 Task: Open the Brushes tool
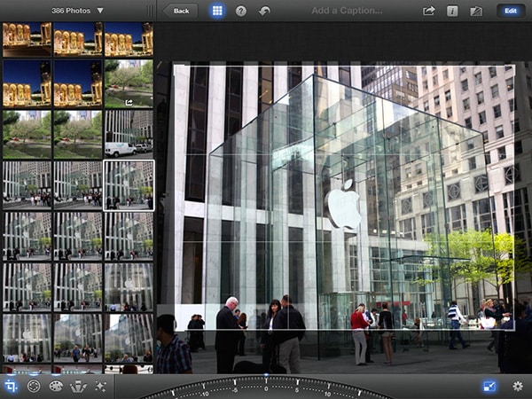(78, 386)
